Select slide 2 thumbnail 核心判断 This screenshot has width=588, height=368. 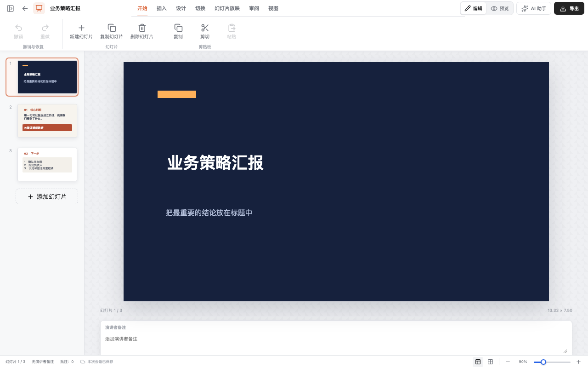pyautogui.click(x=47, y=121)
